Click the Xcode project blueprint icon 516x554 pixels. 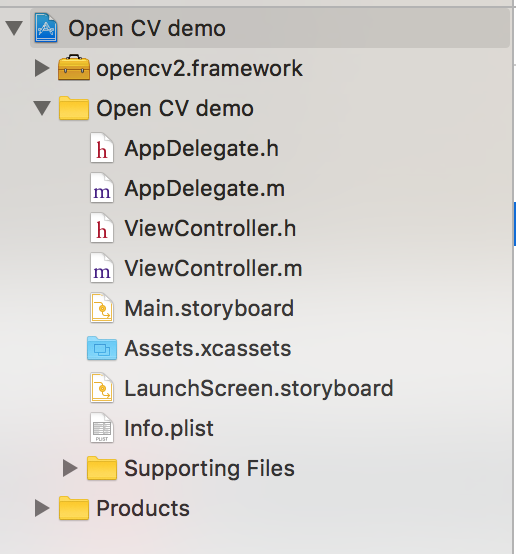pyautogui.click(x=46, y=28)
